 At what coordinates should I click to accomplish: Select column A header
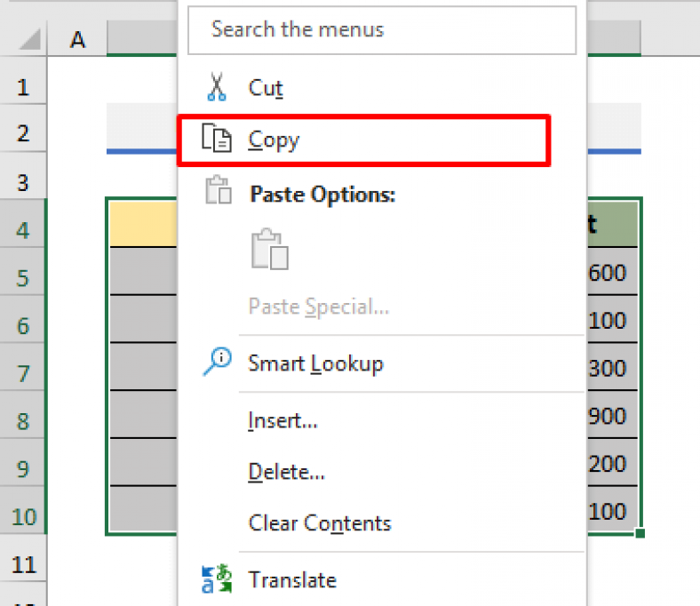click(x=78, y=39)
